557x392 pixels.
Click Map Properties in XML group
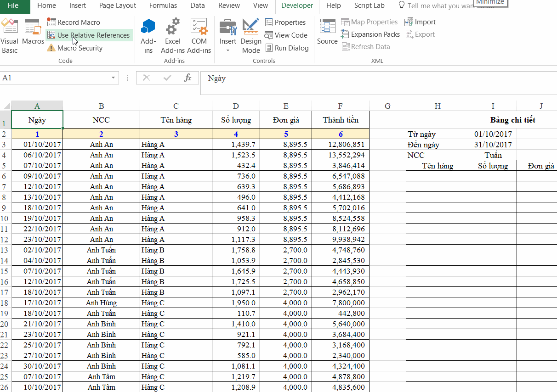[x=369, y=22]
